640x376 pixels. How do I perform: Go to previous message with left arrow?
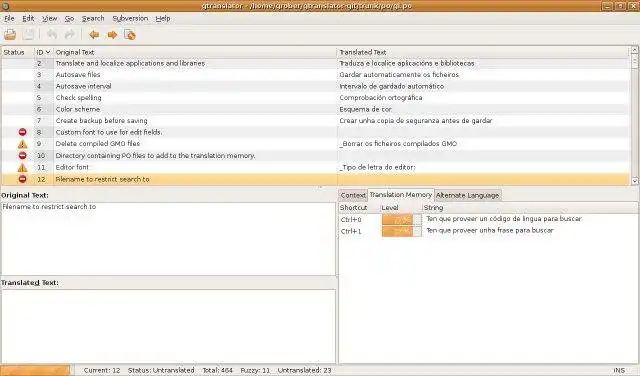click(x=94, y=35)
